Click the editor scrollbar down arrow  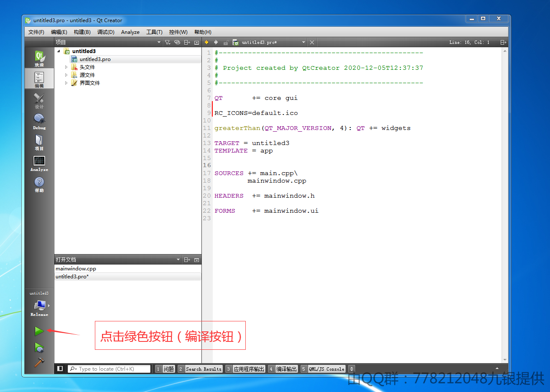(505, 359)
